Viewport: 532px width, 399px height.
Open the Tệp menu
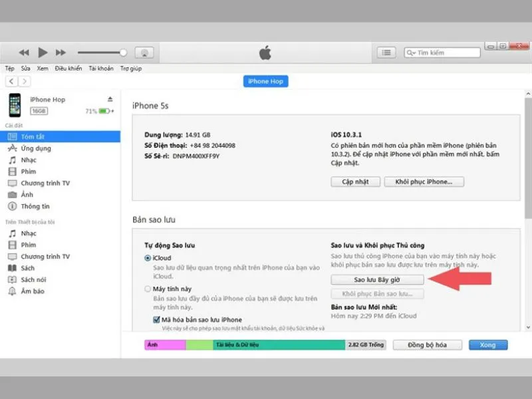pos(9,68)
